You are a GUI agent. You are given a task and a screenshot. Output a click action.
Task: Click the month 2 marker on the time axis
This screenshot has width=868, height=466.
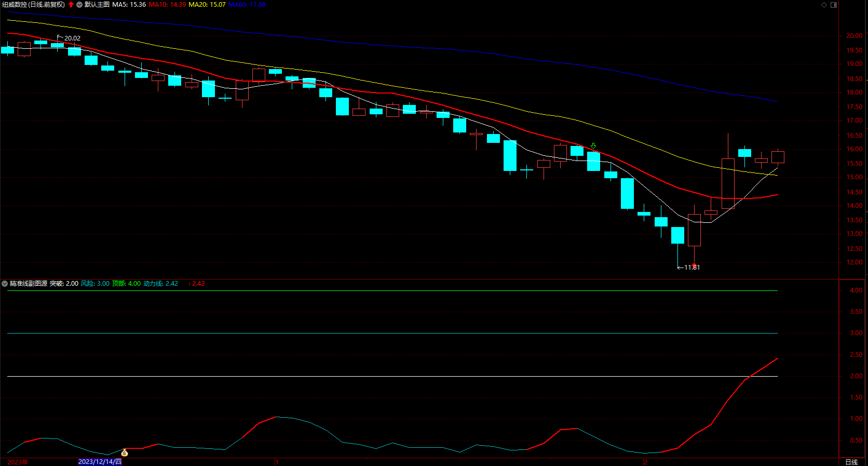pyautogui.click(x=646, y=462)
